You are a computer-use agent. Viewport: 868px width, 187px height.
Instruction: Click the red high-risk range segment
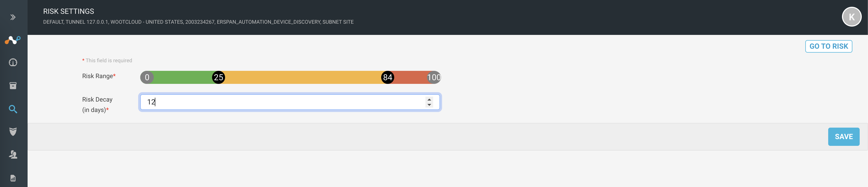[411, 77]
